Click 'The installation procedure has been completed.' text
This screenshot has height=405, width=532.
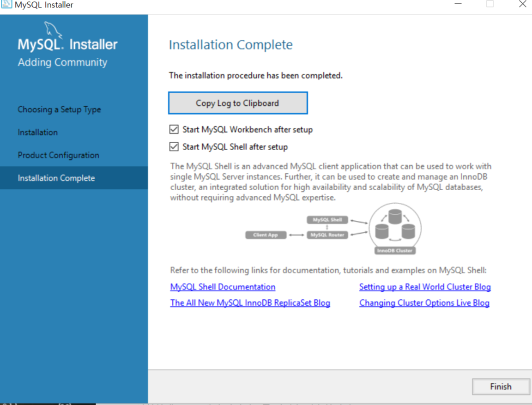click(x=256, y=75)
